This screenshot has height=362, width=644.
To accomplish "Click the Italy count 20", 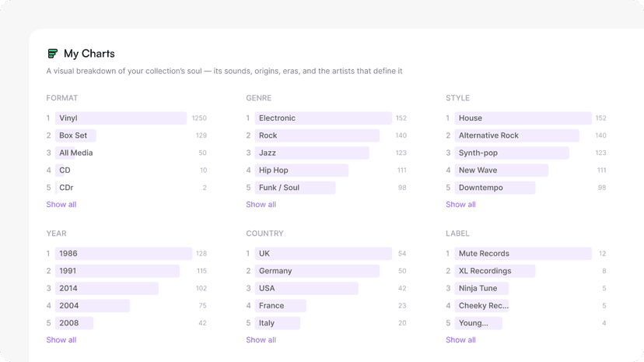I will (402, 323).
